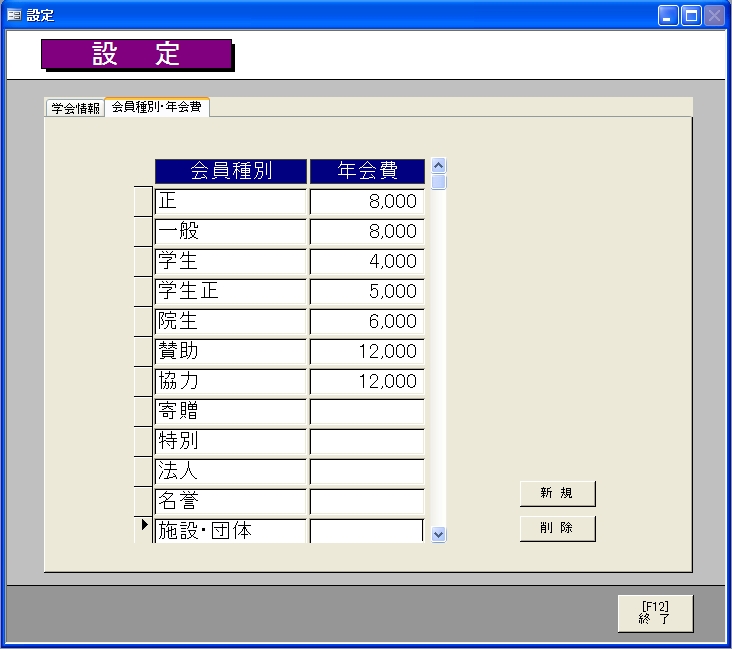Click the record selector beside 賛助
Viewport: 732px width, 649px height.
[x=143, y=351]
